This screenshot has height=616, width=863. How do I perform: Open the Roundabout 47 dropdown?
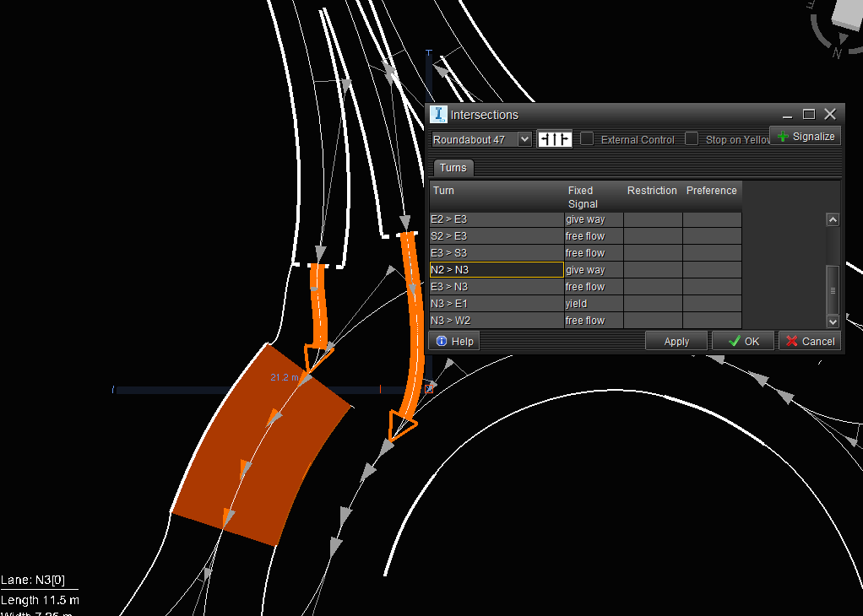(x=524, y=138)
